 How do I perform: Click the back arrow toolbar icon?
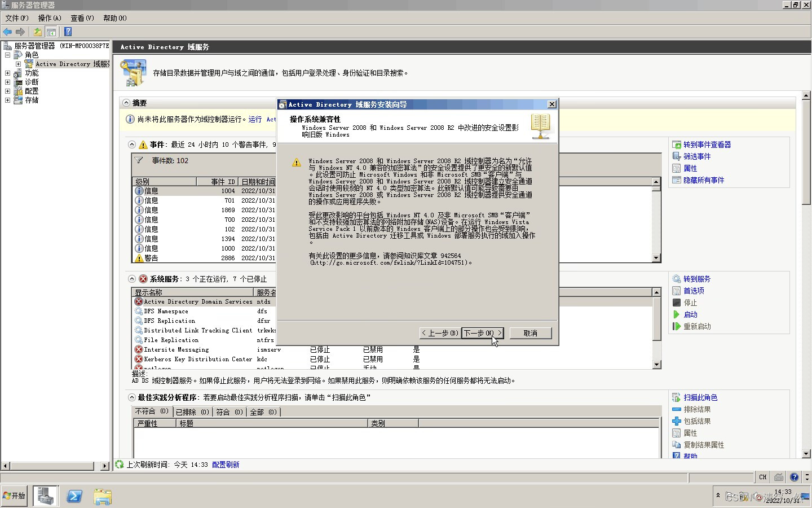[7, 32]
